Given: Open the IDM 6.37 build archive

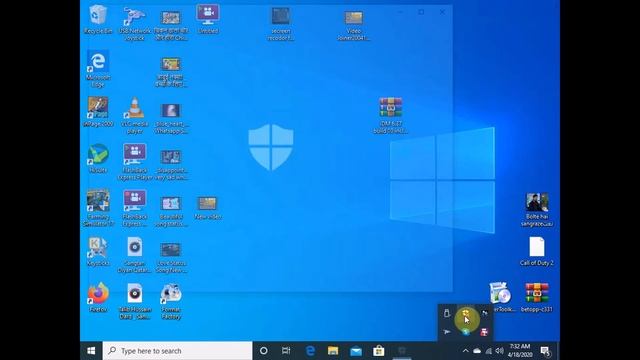Looking at the screenshot, I should (x=391, y=115).
